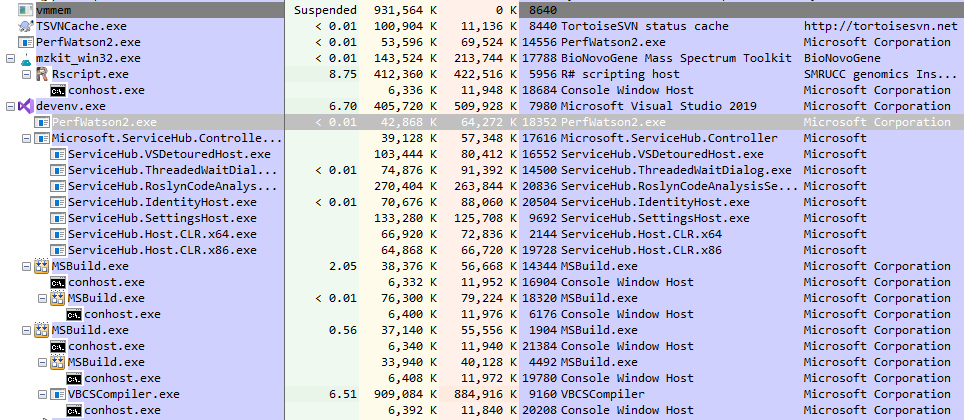Click the vmmem process icon
The image size is (964, 420).
click(26, 9)
